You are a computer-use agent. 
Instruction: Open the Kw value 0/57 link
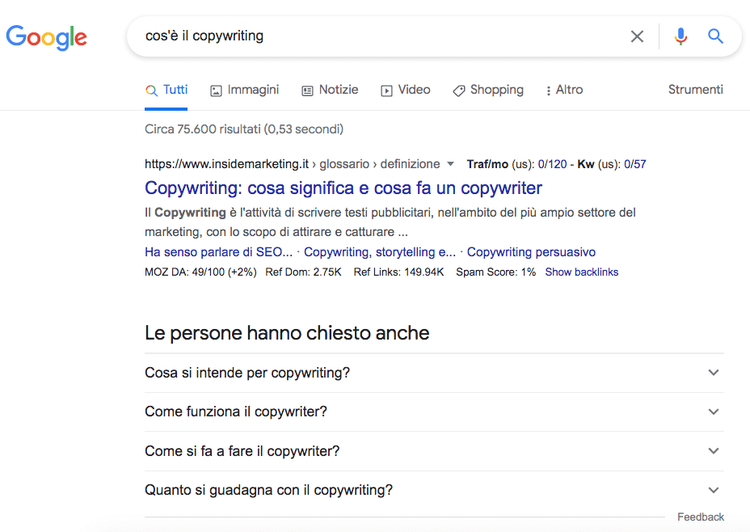[635, 164]
